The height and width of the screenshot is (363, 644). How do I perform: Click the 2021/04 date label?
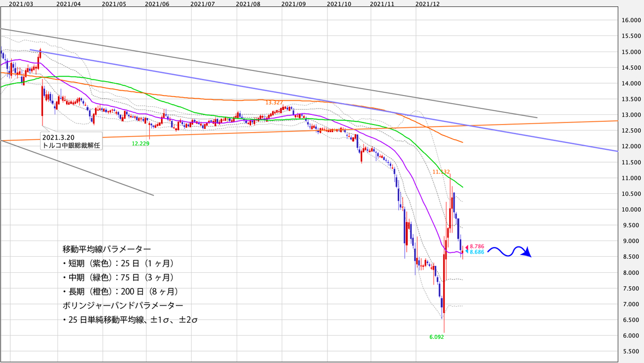[x=69, y=3]
